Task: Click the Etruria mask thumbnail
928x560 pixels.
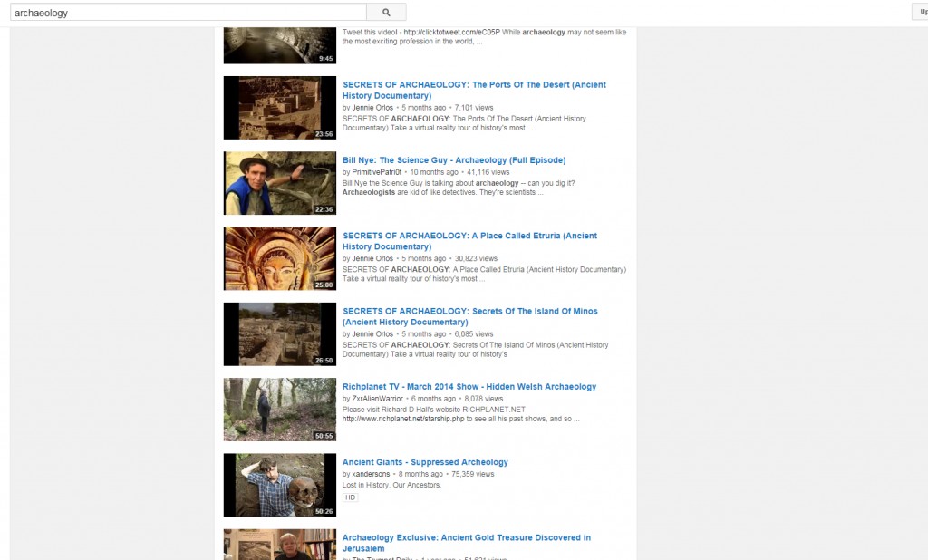Action: (280, 258)
